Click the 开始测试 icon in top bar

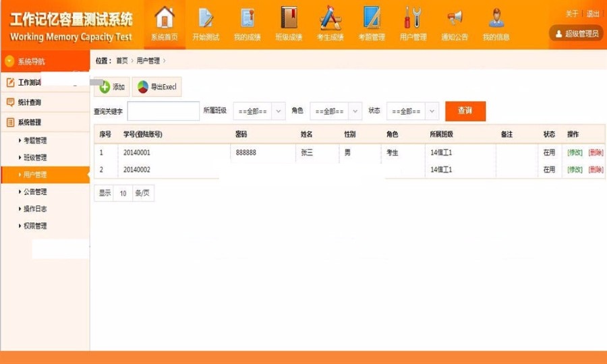[x=206, y=18]
